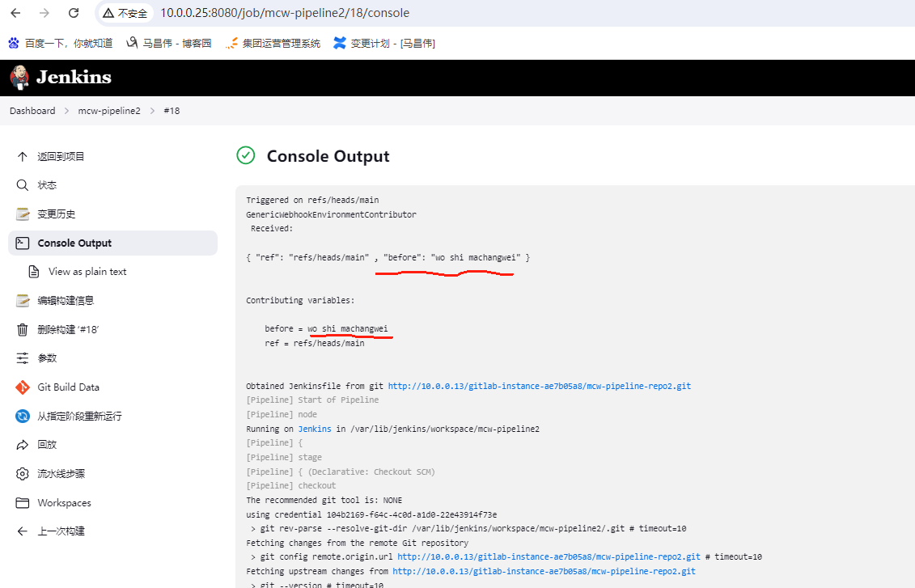Screen dimensions: 915x588
Task: Reload the page with the refresh icon
Action: (x=74, y=13)
